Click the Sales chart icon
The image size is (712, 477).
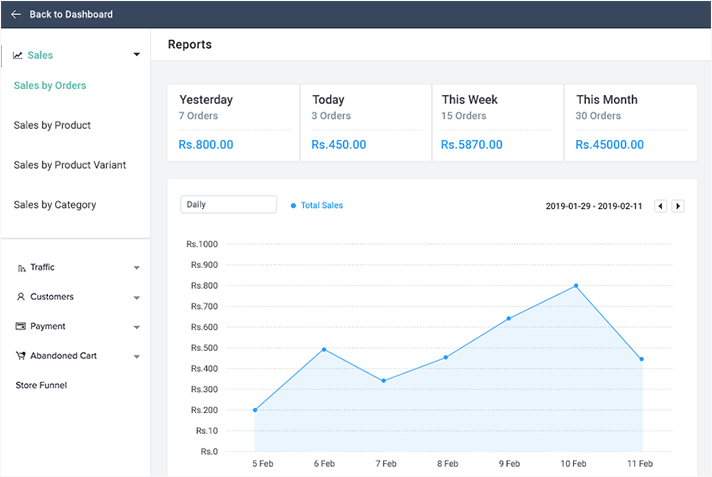click(x=18, y=55)
